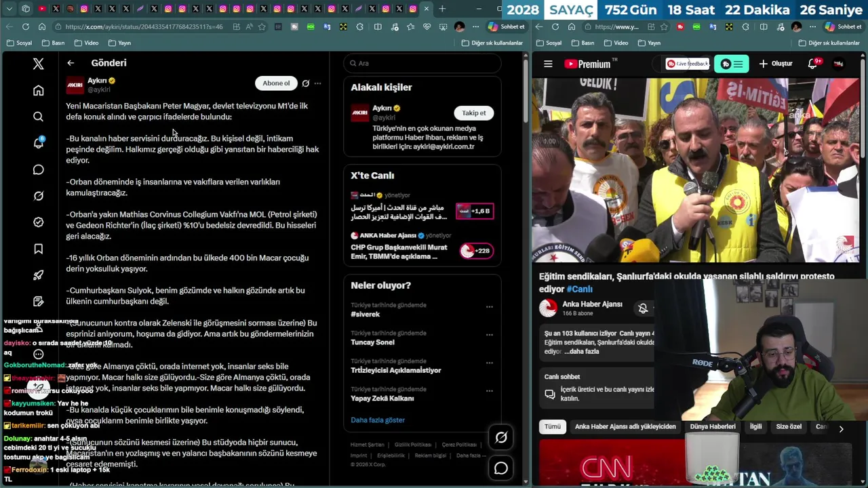Click TubeBuddy green menu button on YouTube
The width and height of the screenshot is (868, 488).
[x=731, y=64]
